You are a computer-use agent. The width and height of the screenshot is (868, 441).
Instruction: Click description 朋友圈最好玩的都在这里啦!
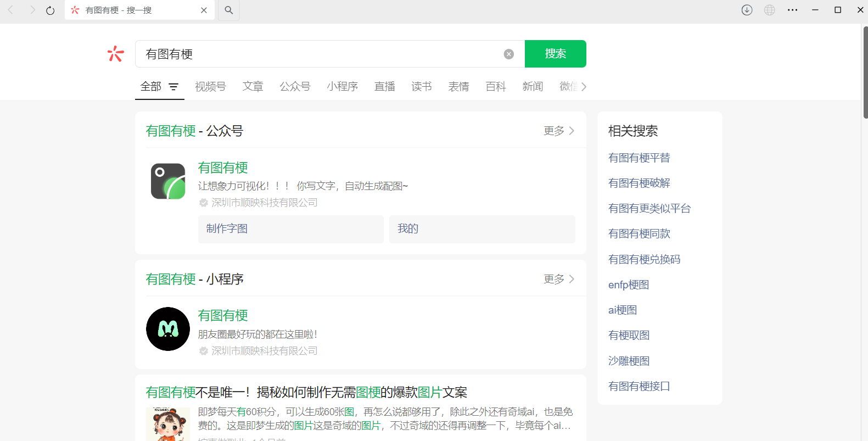click(257, 334)
